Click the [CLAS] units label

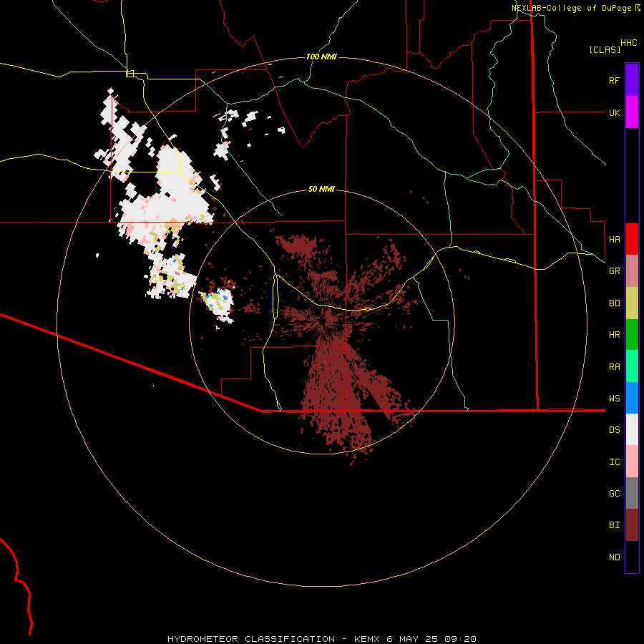[x=605, y=50]
